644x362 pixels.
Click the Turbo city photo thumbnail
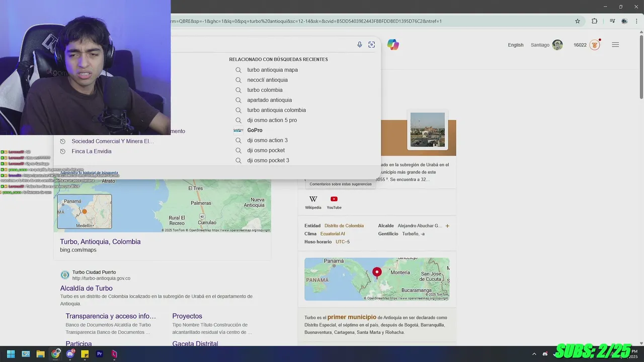[x=428, y=130]
